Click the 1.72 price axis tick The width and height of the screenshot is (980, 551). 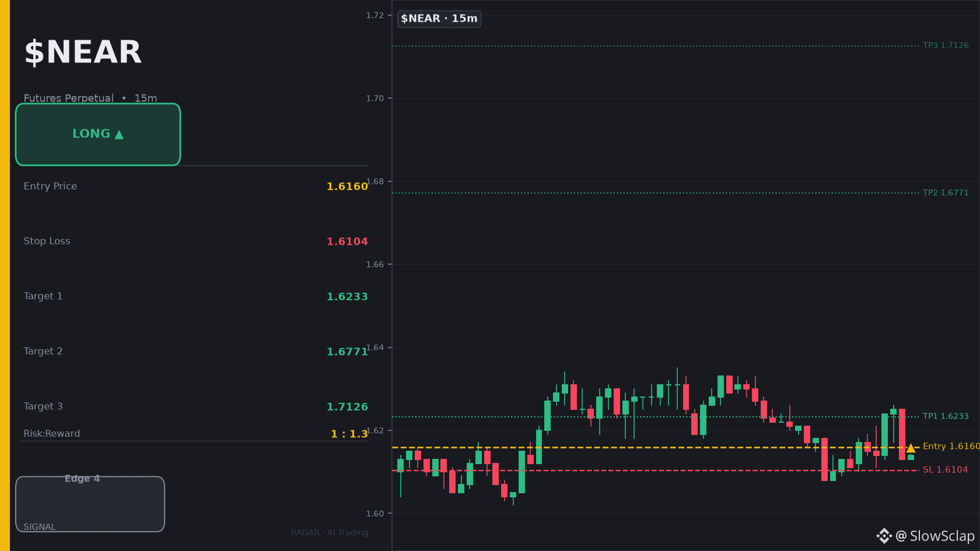(x=375, y=16)
